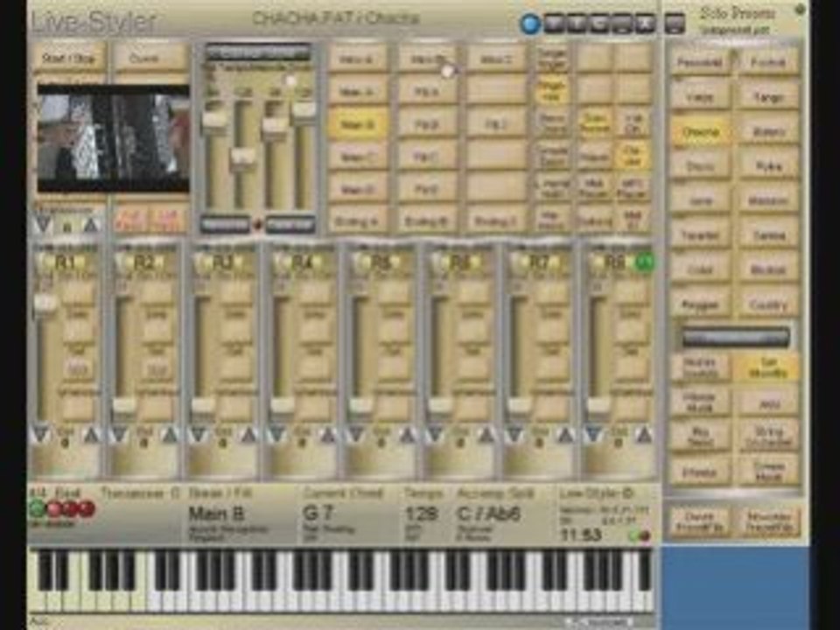Screen dimensions: 840x630
Task: Click the green indicator beside R8
Action: click(x=645, y=262)
